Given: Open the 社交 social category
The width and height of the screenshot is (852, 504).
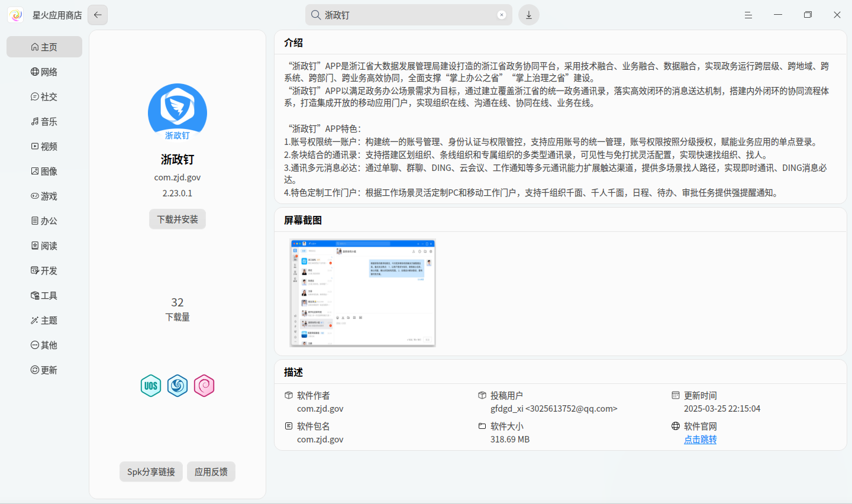Looking at the screenshot, I should coord(44,96).
